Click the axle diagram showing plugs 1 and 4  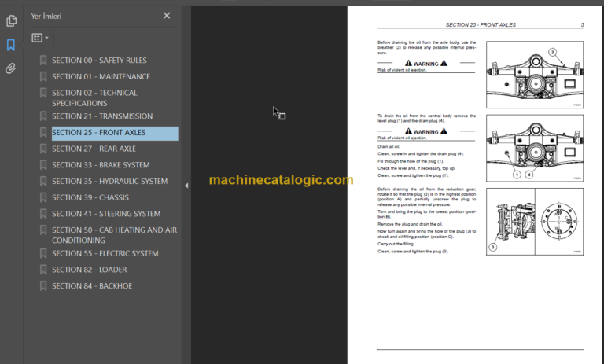click(535, 149)
